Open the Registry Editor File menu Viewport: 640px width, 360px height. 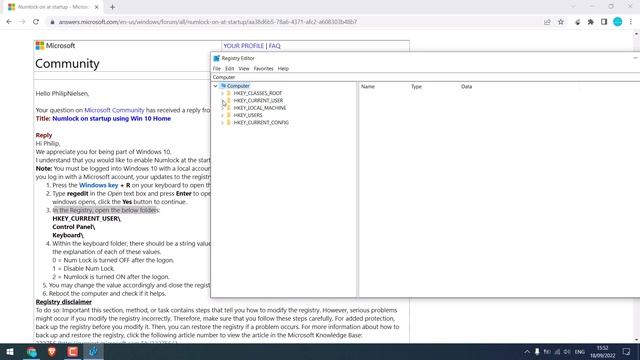[217, 69]
